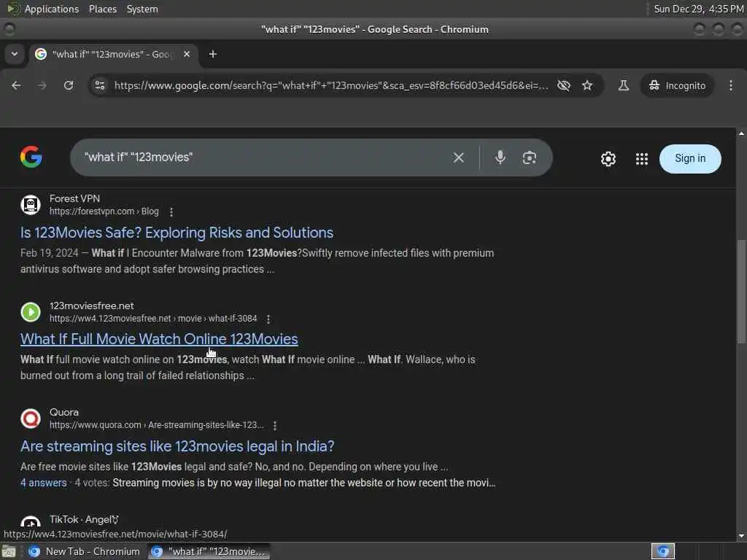747x560 pixels.
Task: Select the "what if" "123movie... taskbar window
Action: click(209, 551)
